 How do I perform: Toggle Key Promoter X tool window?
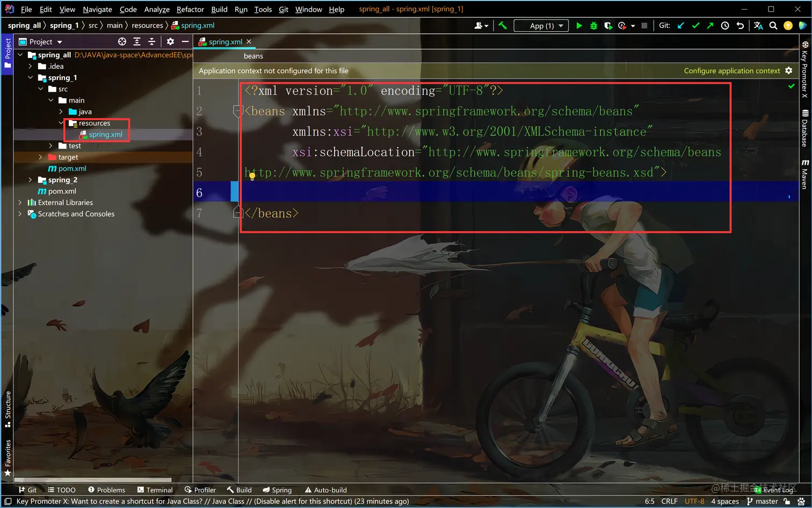[804, 69]
